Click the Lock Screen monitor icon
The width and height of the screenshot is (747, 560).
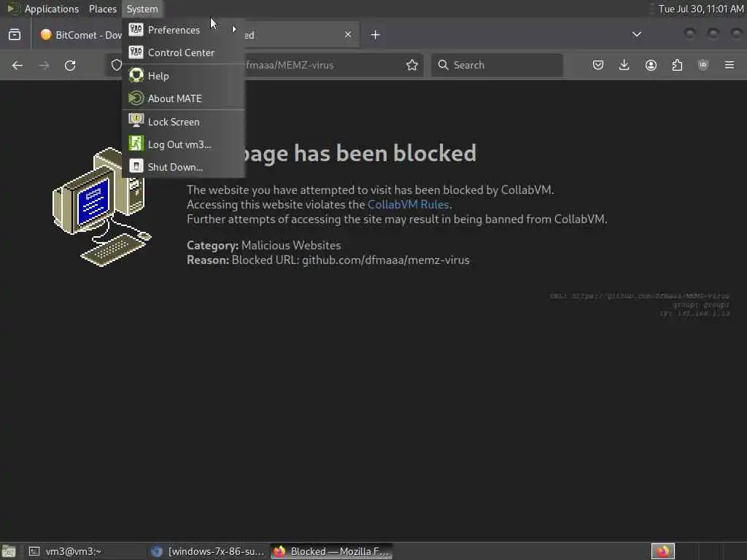(x=136, y=120)
